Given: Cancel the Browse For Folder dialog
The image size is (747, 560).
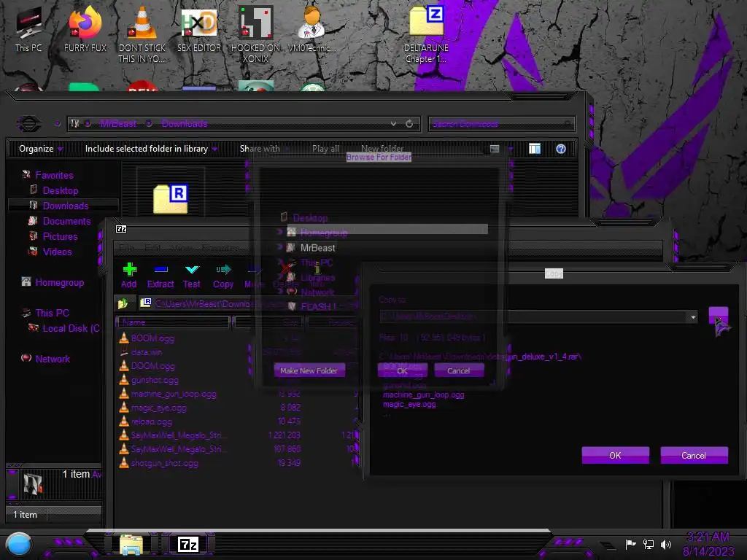Looking at the screenshot, I should pyautogui.click(x=459, y=370).
